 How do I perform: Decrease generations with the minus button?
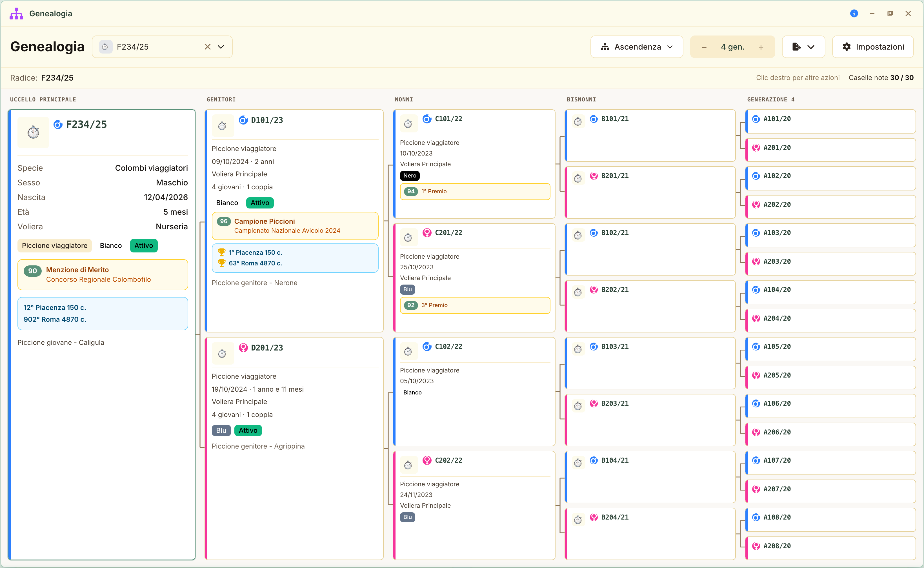704,47
